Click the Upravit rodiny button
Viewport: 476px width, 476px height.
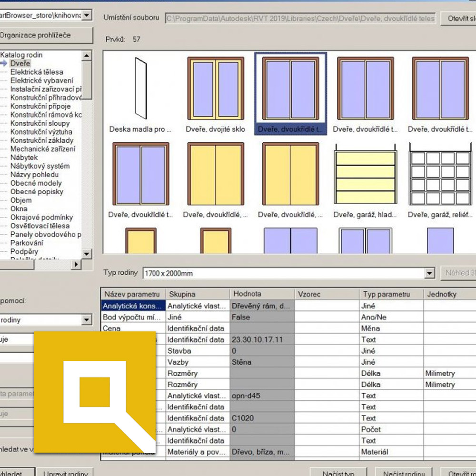pos(66,473)
